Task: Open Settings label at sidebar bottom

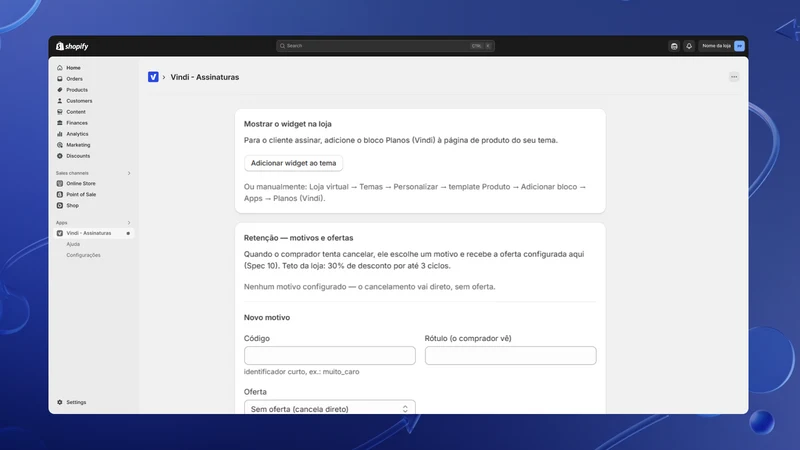Action: tap(76, 402)
